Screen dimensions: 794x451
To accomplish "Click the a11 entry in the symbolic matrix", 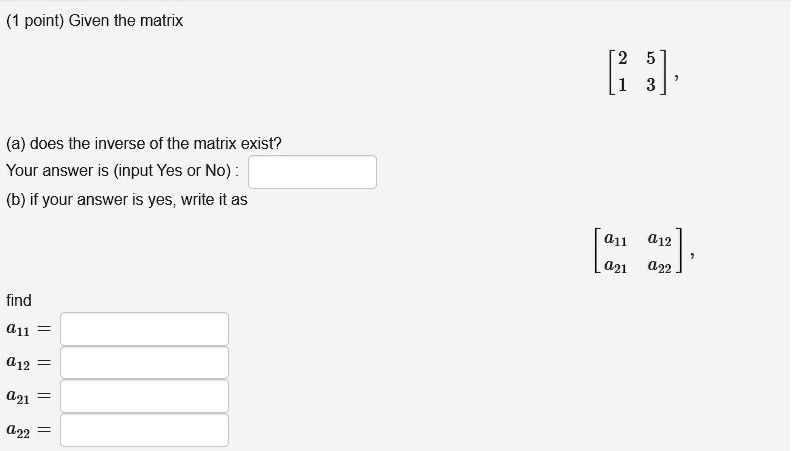I will pos(615,239).
